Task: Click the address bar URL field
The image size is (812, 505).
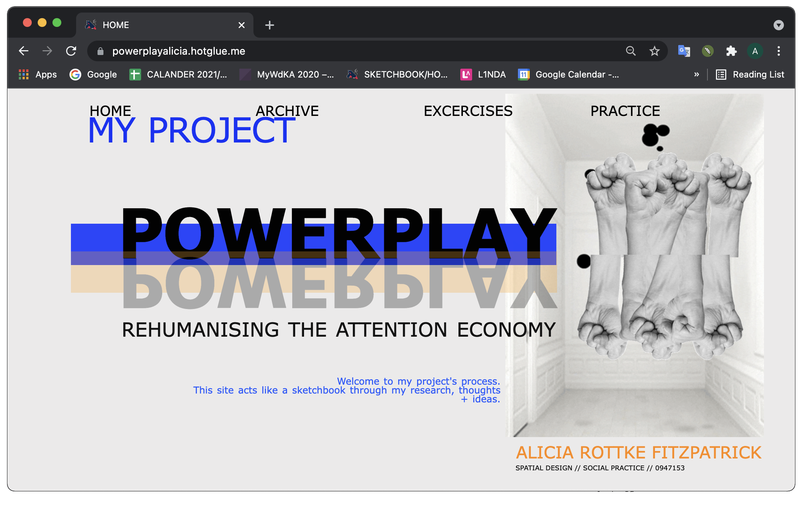Action: coord(332,51)
